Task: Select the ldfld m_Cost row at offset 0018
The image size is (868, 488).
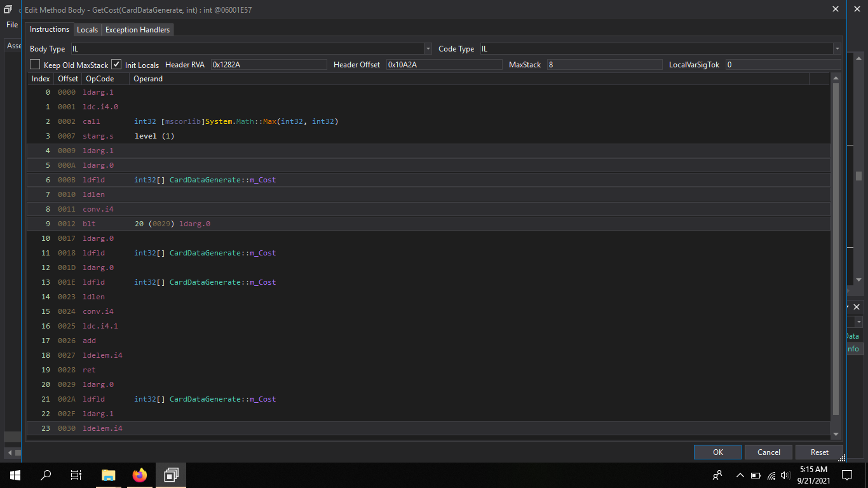Action: [x=428, y=253]
